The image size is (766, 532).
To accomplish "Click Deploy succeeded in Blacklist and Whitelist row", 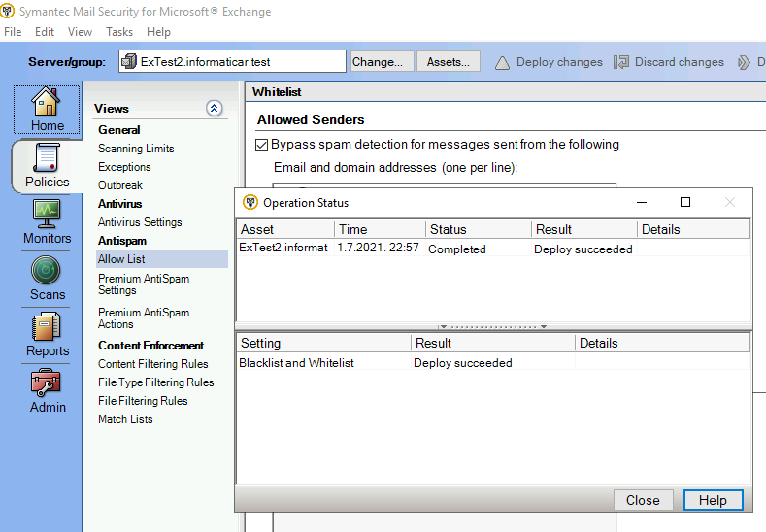I will 463,363.
